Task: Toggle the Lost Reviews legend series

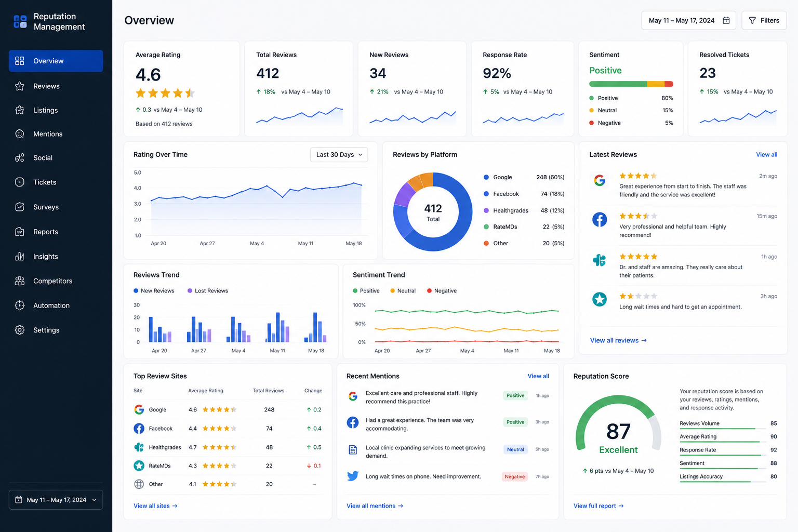Action: (208, 291)
